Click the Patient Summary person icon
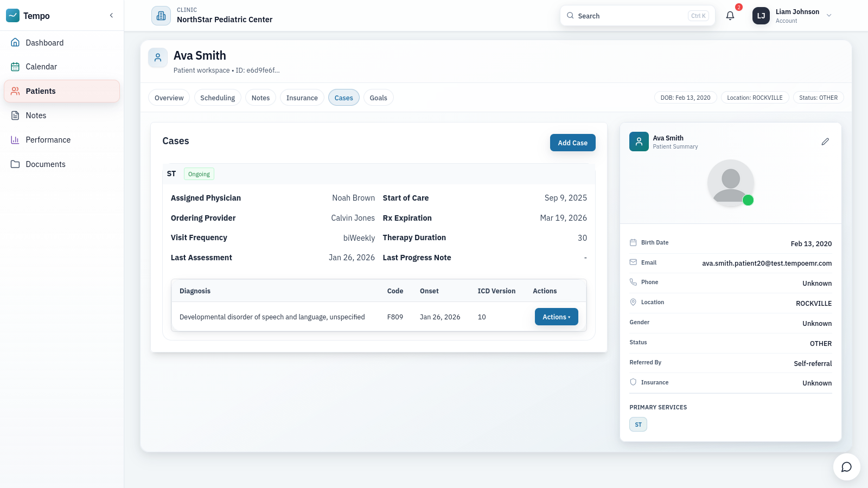This screenshot has height=488, width=868. 639,142
